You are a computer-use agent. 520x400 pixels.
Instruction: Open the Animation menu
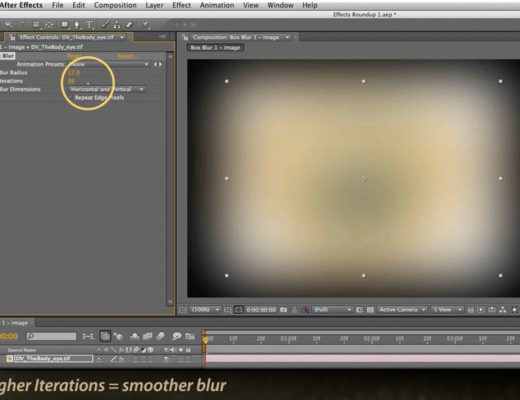(217, 5)
